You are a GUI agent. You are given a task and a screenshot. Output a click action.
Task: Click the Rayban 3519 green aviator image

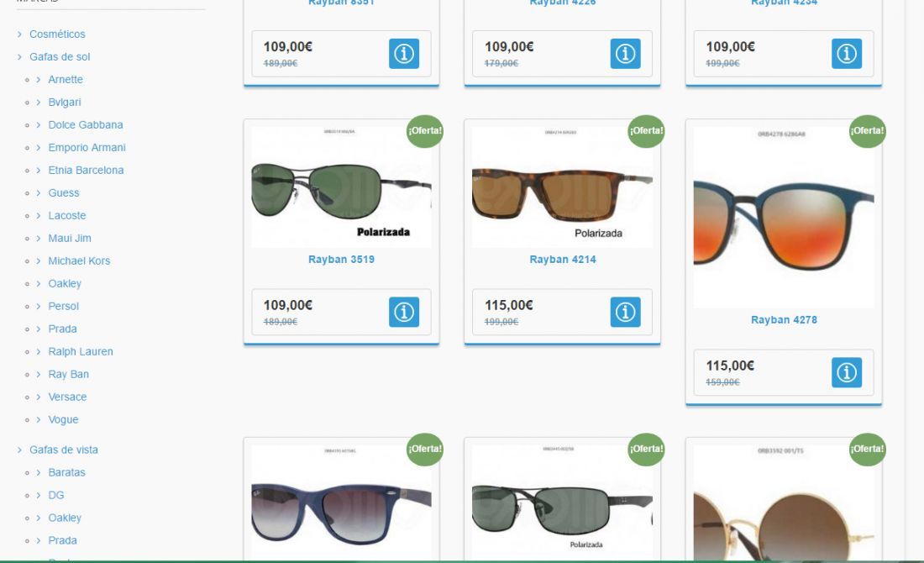[x=341, y=187]
